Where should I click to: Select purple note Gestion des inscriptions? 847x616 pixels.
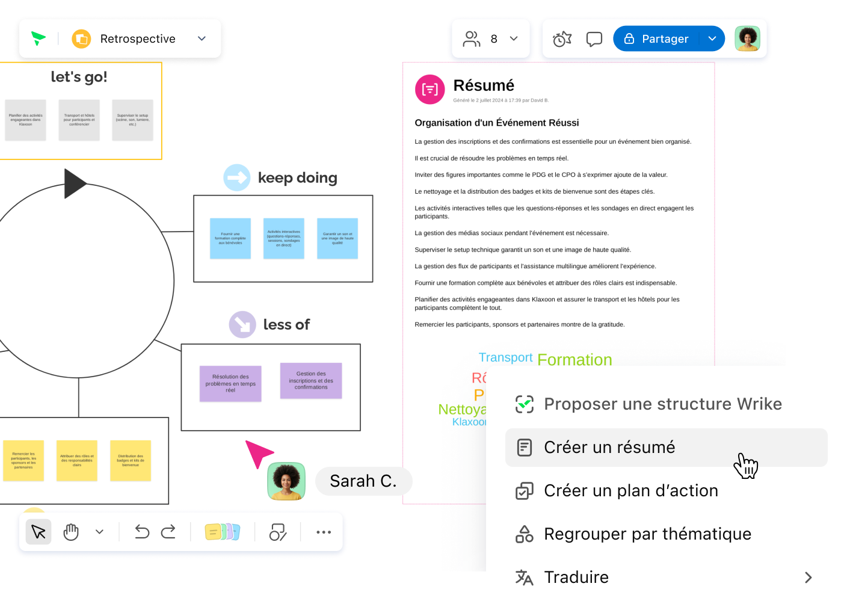(311, 381)
